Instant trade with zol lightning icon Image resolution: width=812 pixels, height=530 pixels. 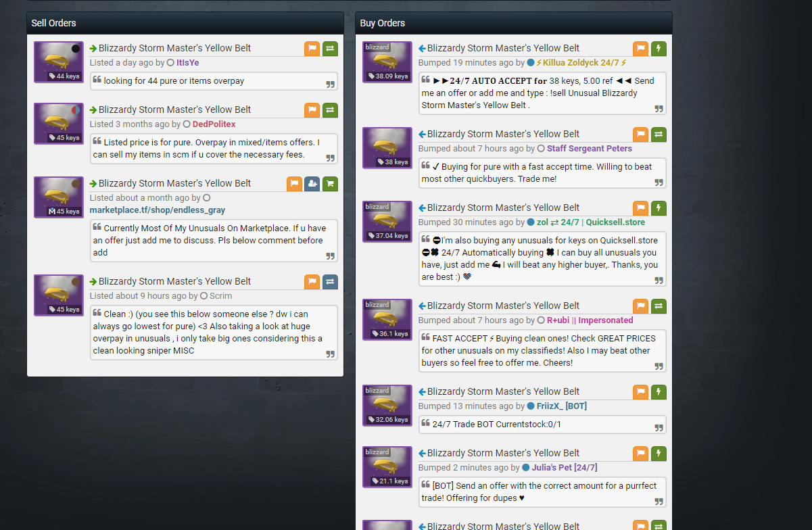659,208
